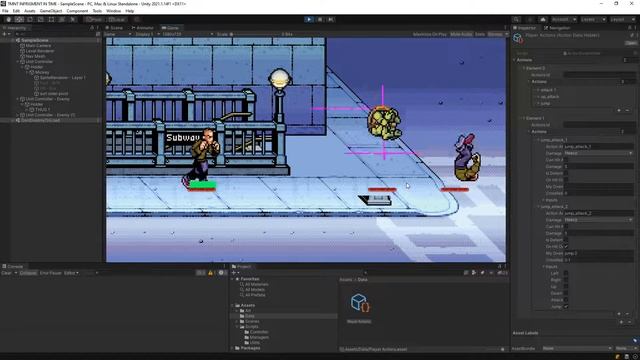Switch to the Animator tab
This screenshot has height=360, width=640.
click(142, 28)
